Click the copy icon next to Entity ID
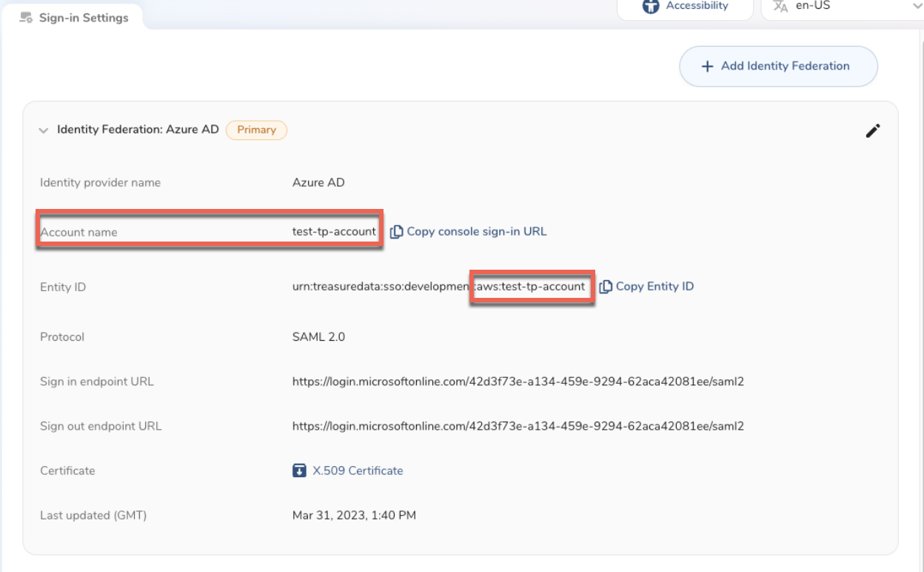Viewport: 924px width, 572px height. (x=606, y=287)
